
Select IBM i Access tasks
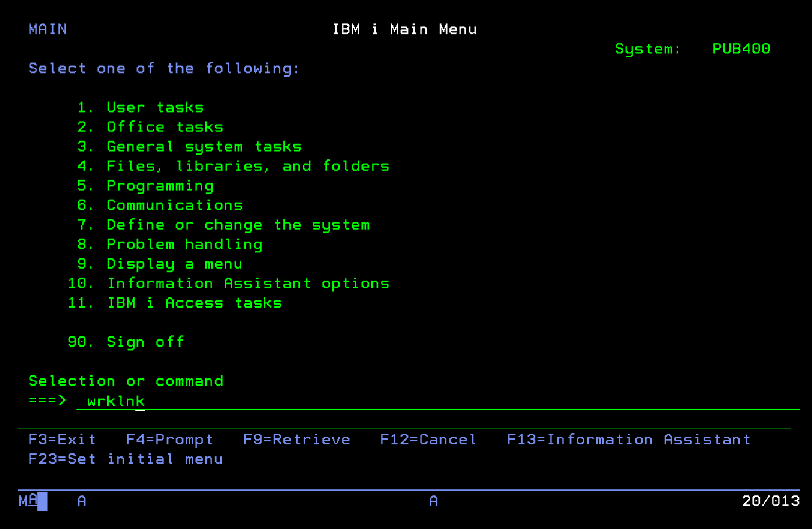click(x=194, y=303)
